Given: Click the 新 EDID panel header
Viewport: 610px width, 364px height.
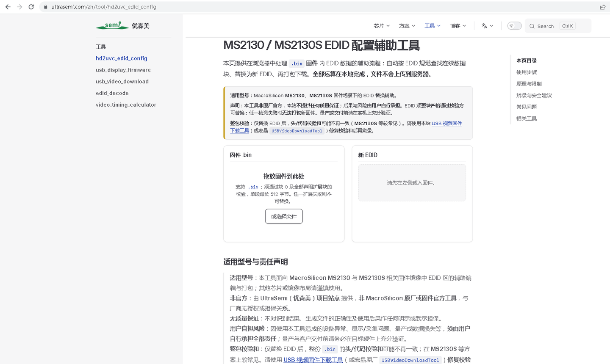Looking at the screenshot, I should point(368,155).
